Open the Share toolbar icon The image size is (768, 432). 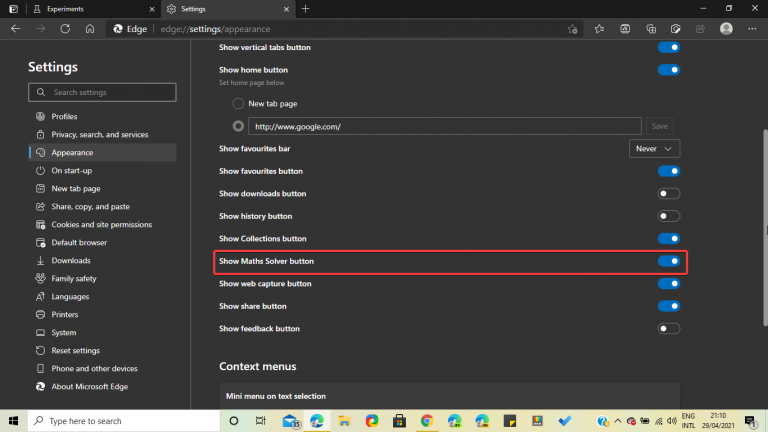700,29
